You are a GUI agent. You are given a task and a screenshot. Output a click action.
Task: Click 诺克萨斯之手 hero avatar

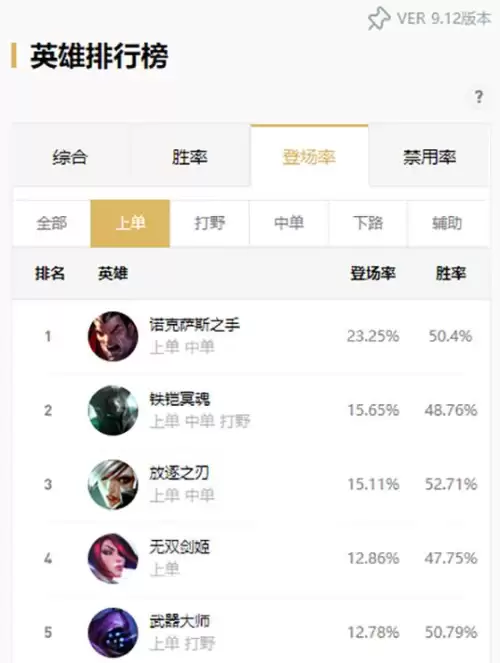pos(113,337)
